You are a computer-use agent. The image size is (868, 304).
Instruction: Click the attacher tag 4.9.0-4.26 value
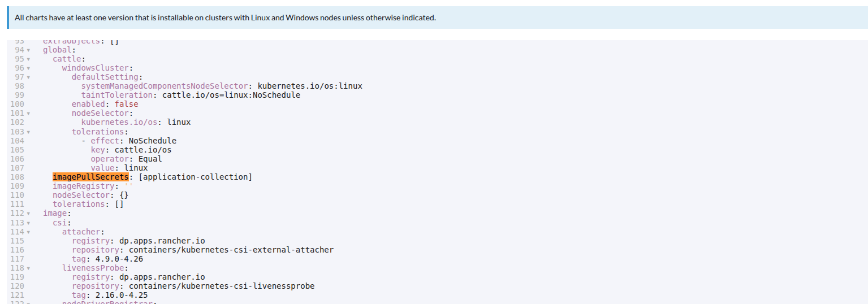click(119, 259)
